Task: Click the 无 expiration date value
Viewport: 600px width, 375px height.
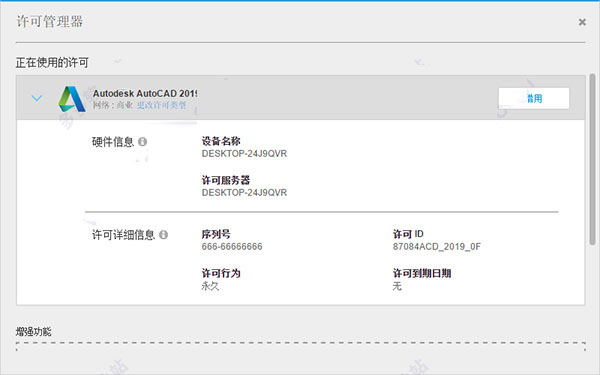Action: 397,286
